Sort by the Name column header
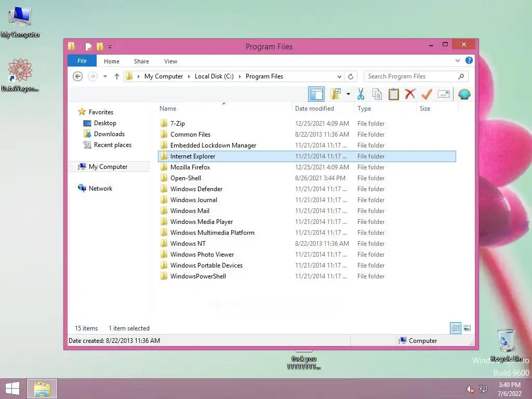 coord(224,108)
